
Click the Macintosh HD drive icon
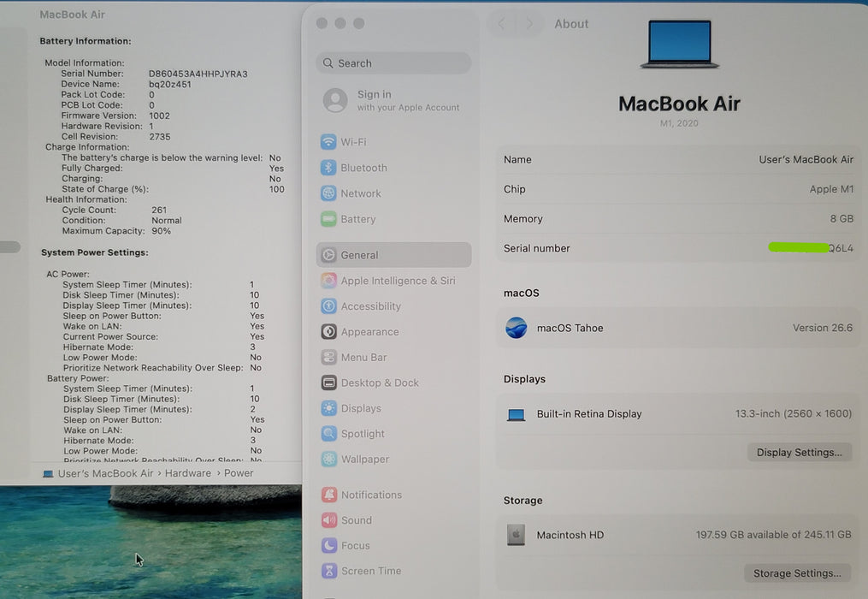(516, 535)
